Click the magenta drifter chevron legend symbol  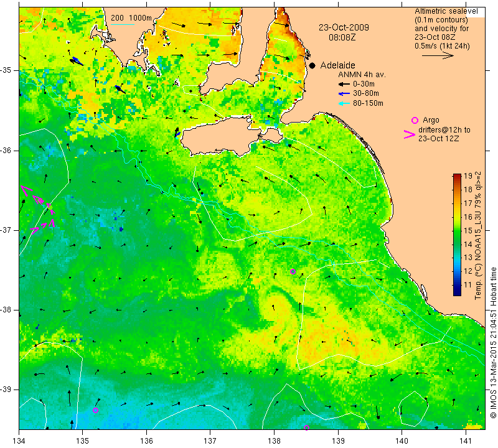pyautogui.click(x=410, y=134)
